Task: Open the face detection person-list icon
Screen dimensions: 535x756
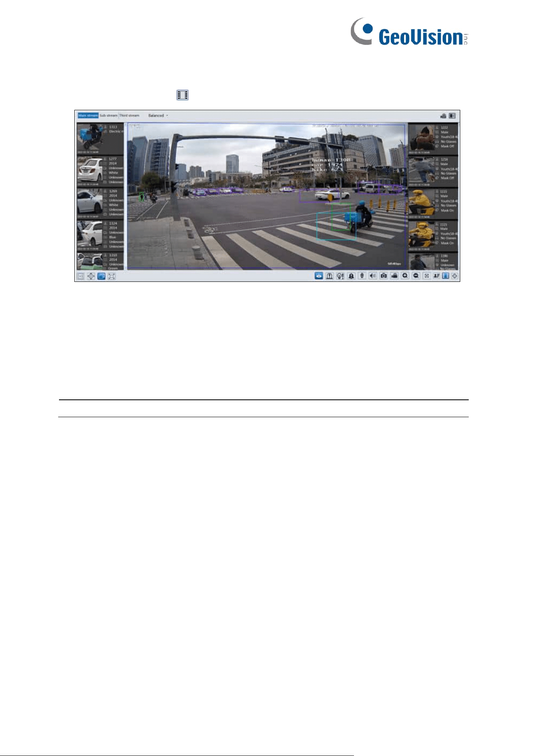Action: click(x=436, y=276)
